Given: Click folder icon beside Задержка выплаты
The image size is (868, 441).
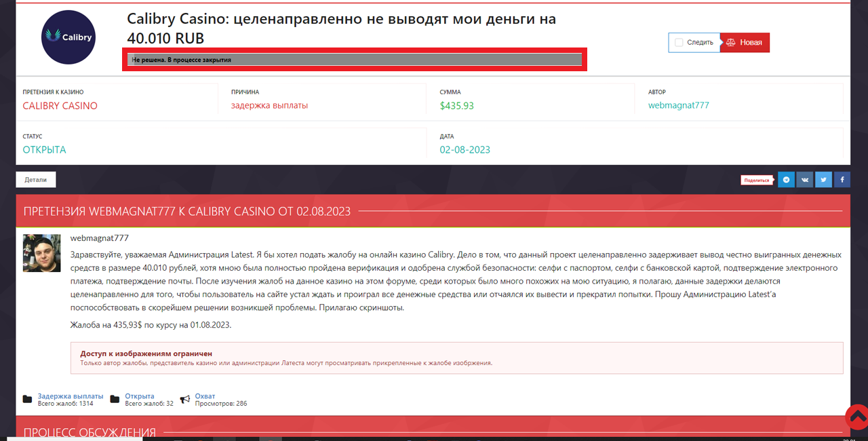Looking at the screenshot, I should point(27,399).
